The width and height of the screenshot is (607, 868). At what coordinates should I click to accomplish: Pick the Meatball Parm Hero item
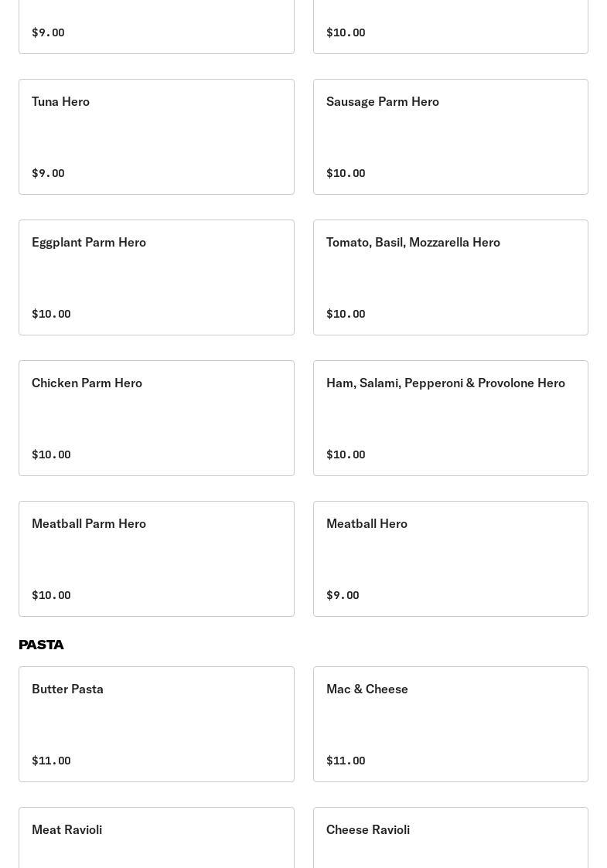coord(156,559)
